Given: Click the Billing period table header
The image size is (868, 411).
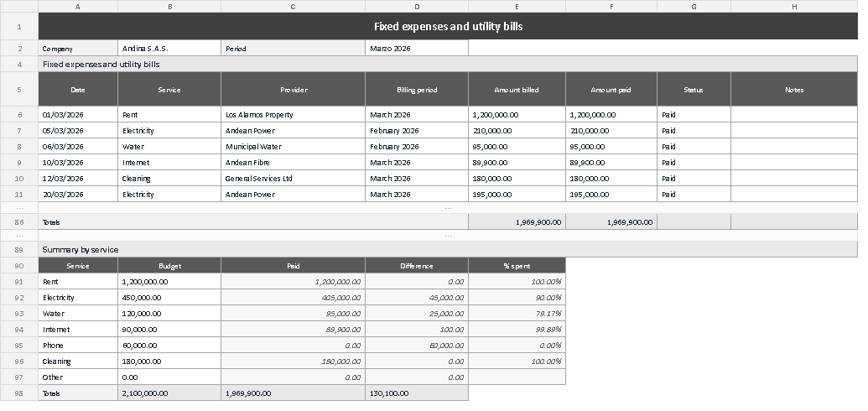Looking at the screenshot, I should (417, 89).
